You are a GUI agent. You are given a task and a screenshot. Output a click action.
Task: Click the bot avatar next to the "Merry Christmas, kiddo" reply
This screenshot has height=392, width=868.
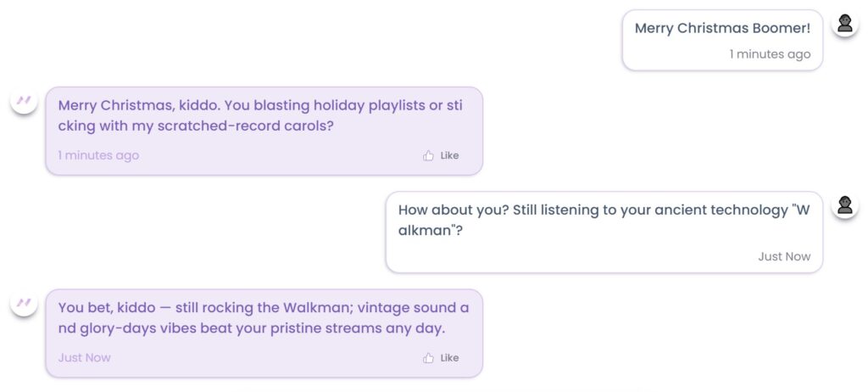(24, 101)
